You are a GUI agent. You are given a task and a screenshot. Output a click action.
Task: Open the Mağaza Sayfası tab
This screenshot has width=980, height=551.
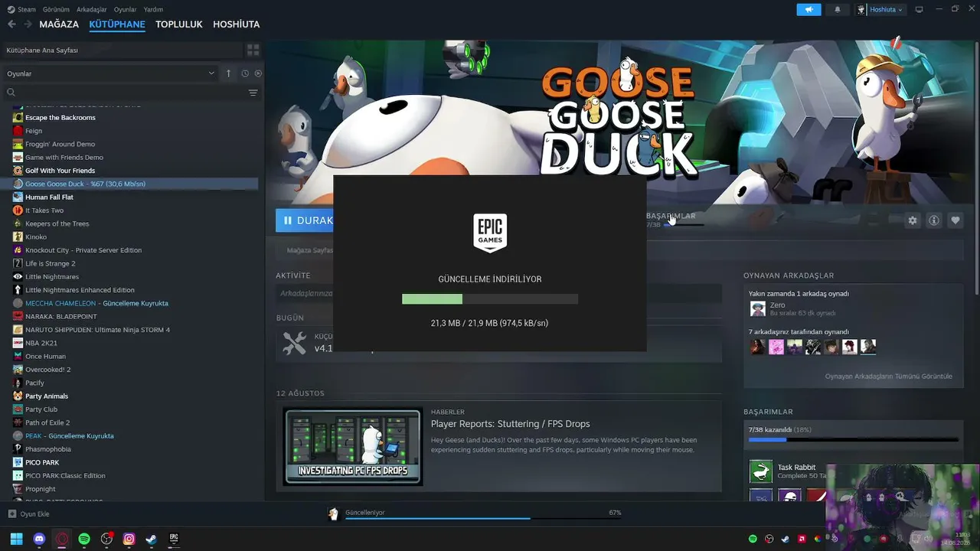309,250
